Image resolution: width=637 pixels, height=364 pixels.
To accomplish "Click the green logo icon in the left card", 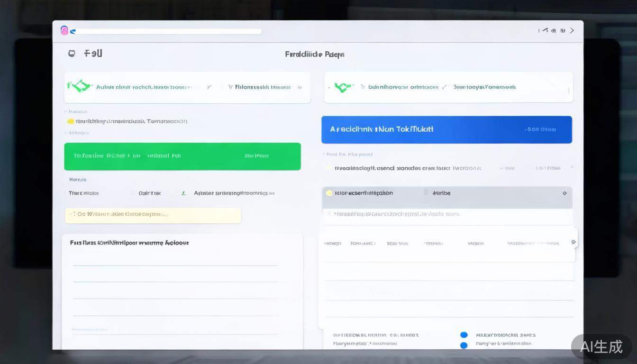I will (79, 86).
